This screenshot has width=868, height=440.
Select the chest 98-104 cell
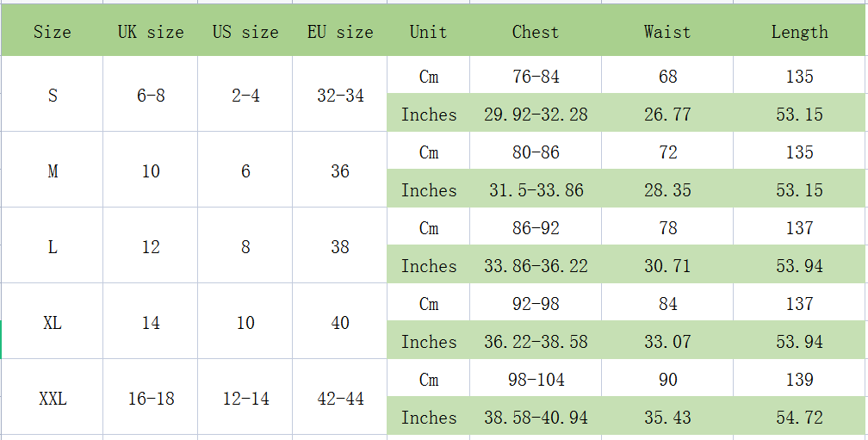536,379
